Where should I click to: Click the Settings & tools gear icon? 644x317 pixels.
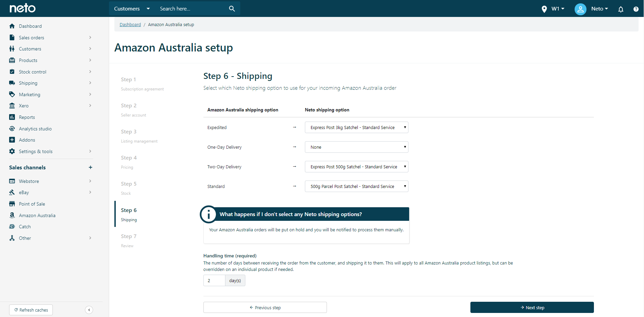pos(12,151)
